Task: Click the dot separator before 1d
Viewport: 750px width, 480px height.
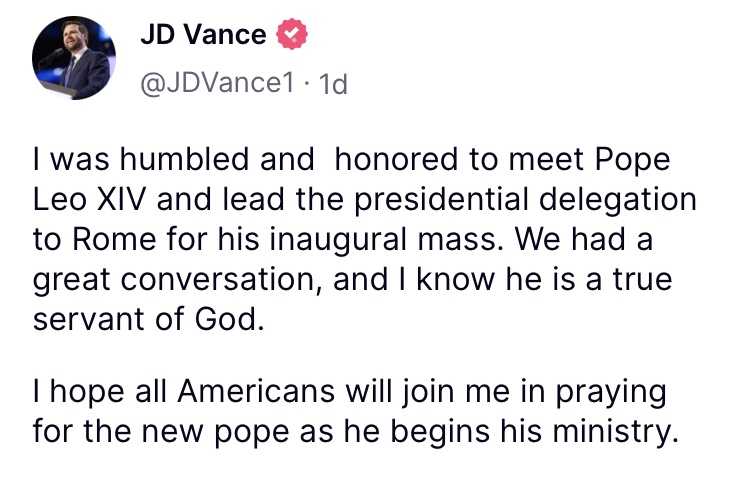Action: [x=307, y=84]
